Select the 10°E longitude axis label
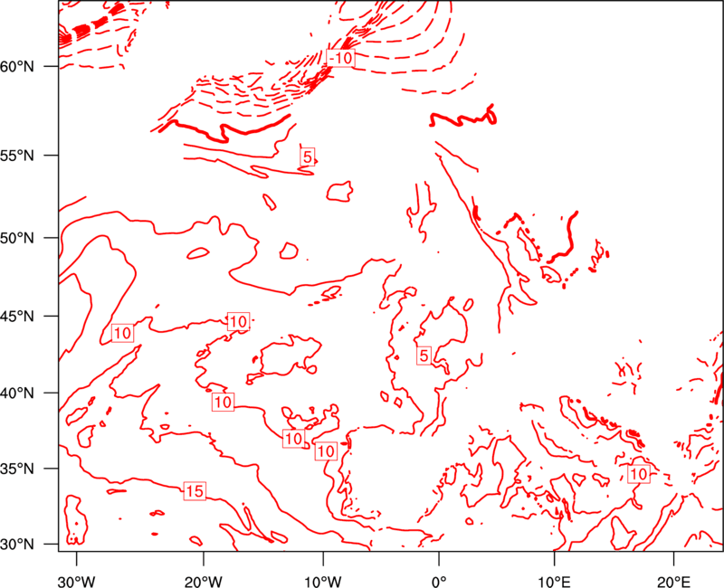 (554, 581)
